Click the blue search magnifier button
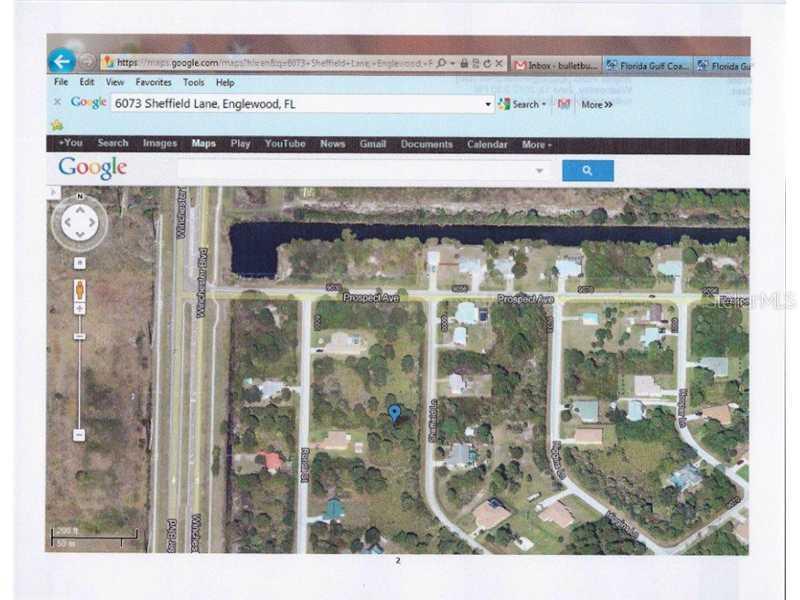This screenshot has width=800, height=600. (x=588, y=170)
